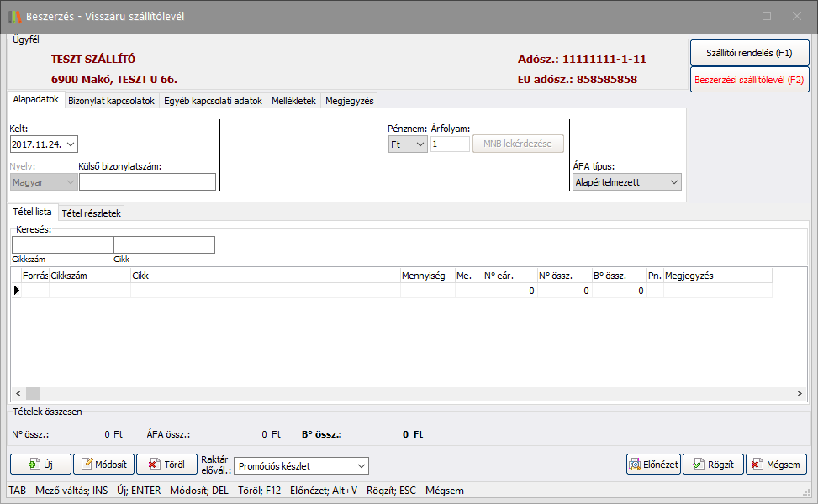Select the Tétel részletek tab
818x504 pixels.
(x=92, y=213)
